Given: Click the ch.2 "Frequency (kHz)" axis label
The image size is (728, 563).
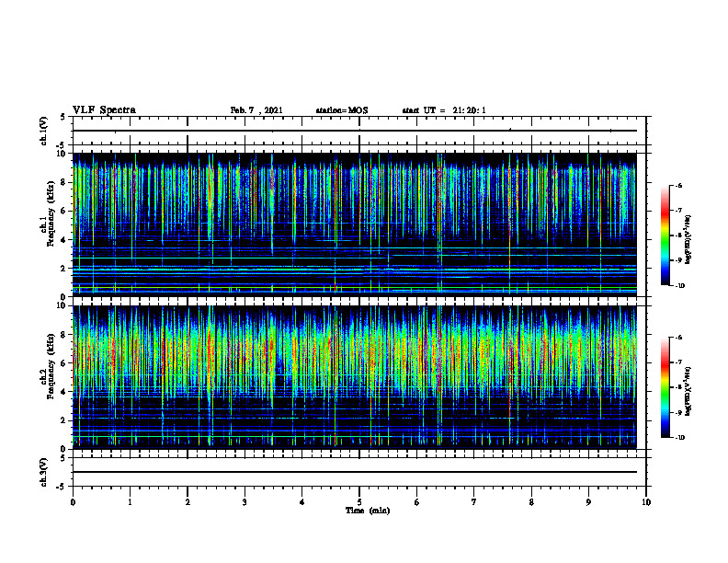Looking at the screenshot, I should [51, 366].
